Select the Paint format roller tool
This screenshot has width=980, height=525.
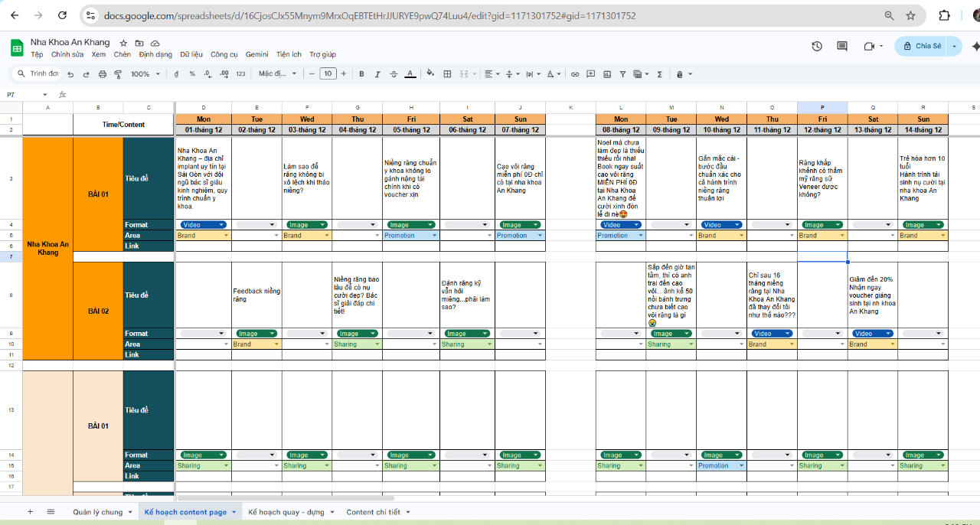[x=117, y=74]
